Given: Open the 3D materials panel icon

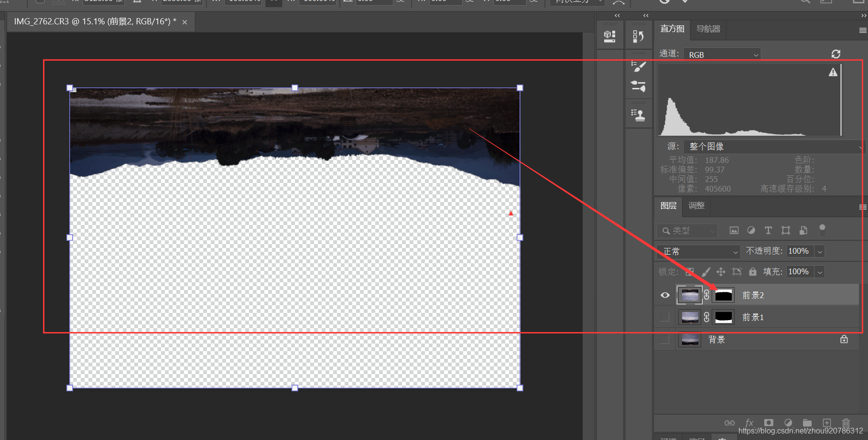Looking at the screenshot, I should 609,36.
